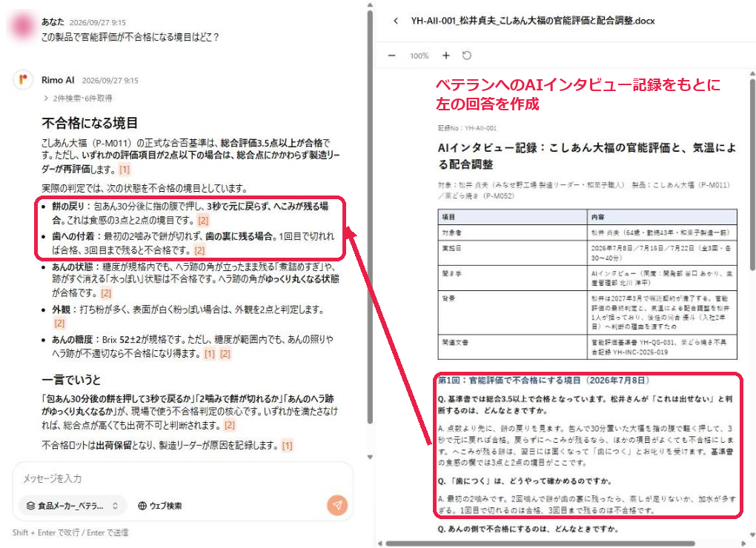Click the left arrow of the document horizontal scrollbar

point(380,544)
